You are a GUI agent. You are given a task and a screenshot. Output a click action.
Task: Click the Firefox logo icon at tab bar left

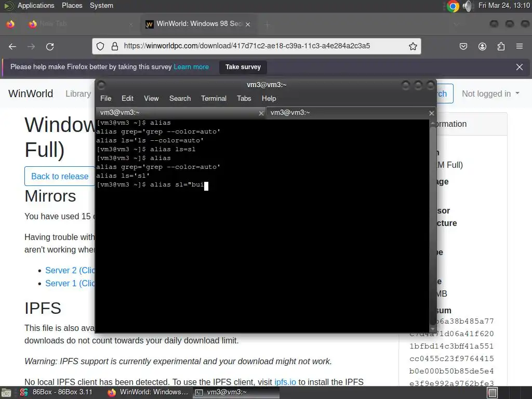(10, 24)
